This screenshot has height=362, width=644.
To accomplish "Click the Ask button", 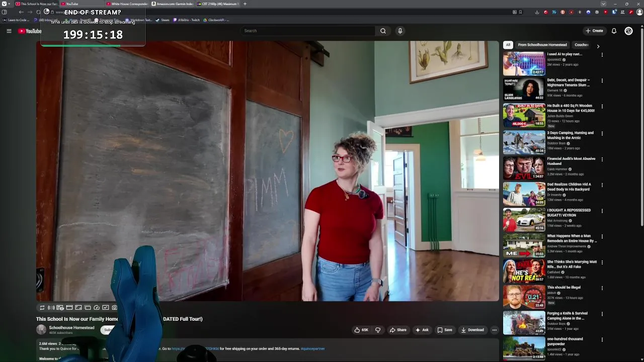I will coord(422,330).
